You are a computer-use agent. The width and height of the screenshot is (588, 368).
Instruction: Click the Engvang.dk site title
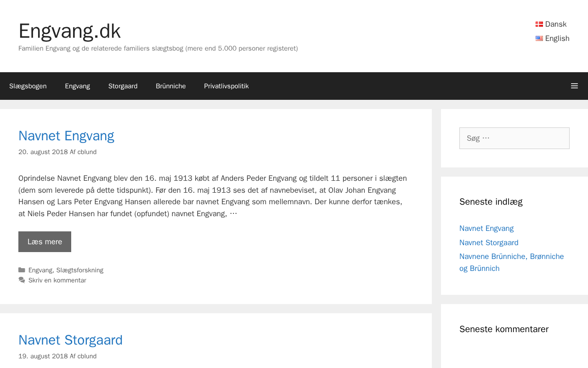pyautogui.click(x=69, y=31)
